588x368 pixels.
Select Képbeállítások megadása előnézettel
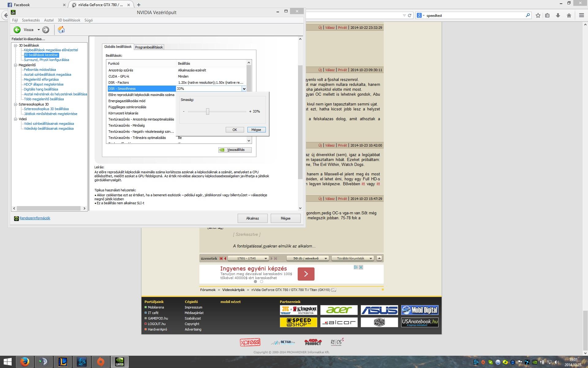click(x=51, y=50)
